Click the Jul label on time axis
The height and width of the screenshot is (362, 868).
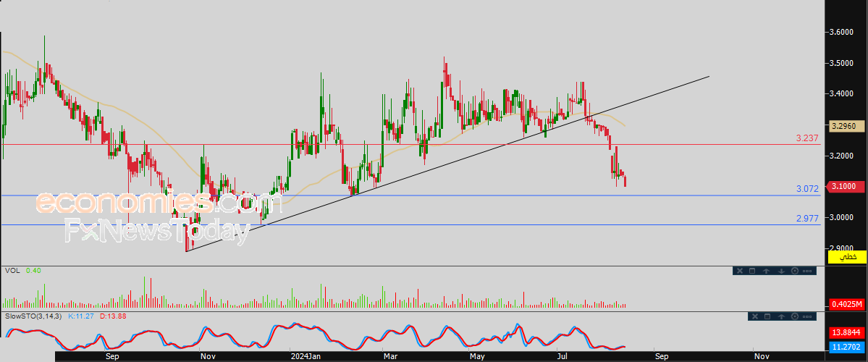tap(563, 356)
